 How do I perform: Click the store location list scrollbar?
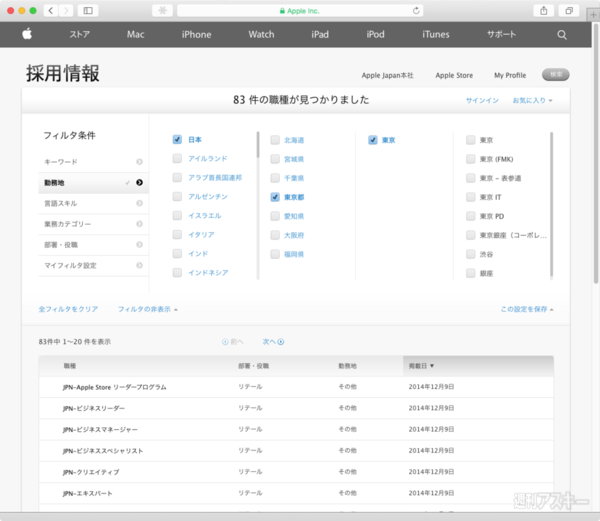tap(551, 205)
